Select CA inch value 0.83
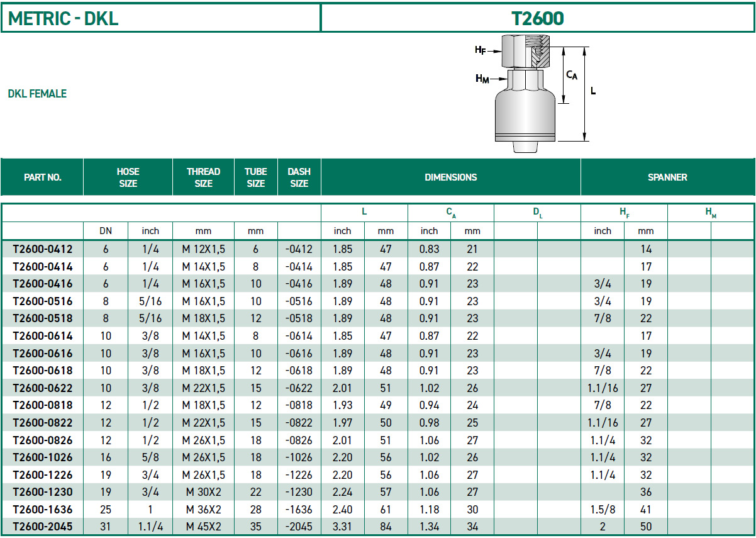This screenshot has width=756, height=538. click(x=429, y=249)
